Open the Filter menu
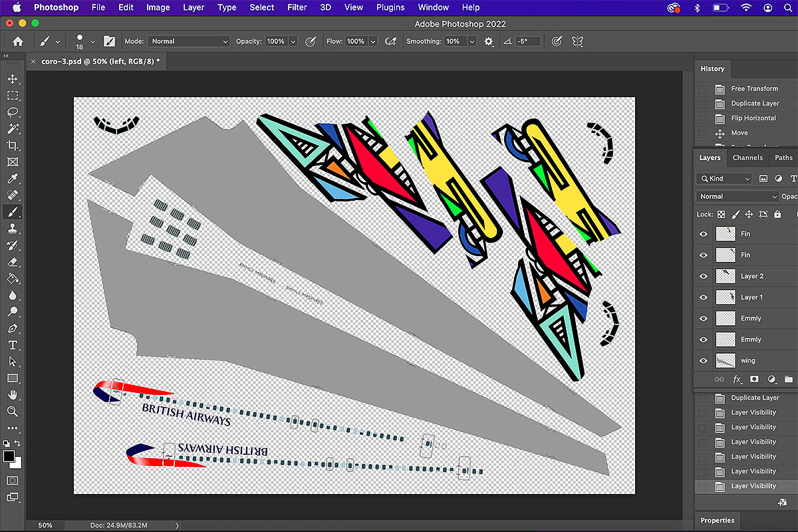798x532 pixels. click(297, 7)
